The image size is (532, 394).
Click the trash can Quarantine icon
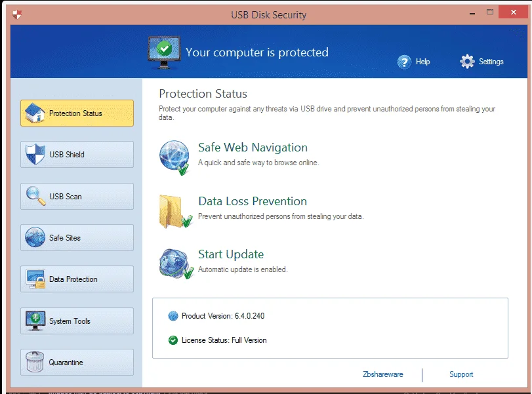(35, 362)
